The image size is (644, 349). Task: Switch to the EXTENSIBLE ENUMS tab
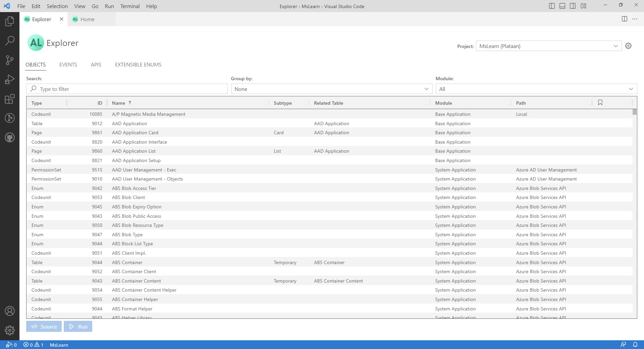[138, 65]
